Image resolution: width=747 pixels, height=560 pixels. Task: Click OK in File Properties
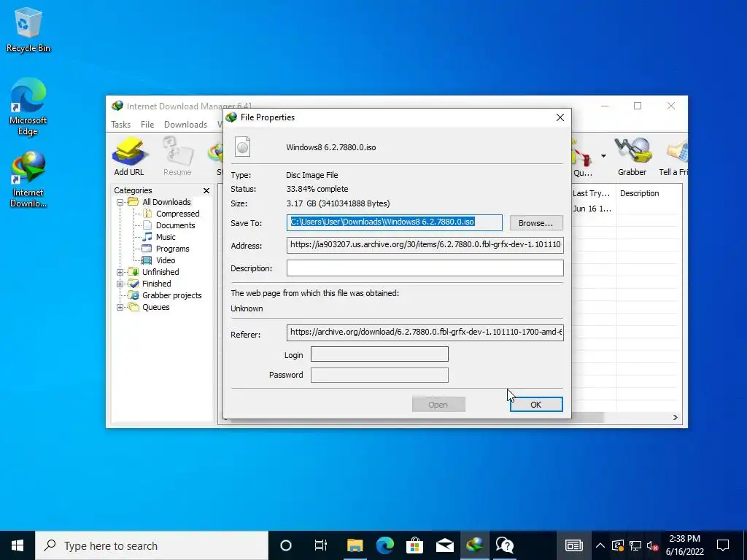pos(536,404)
